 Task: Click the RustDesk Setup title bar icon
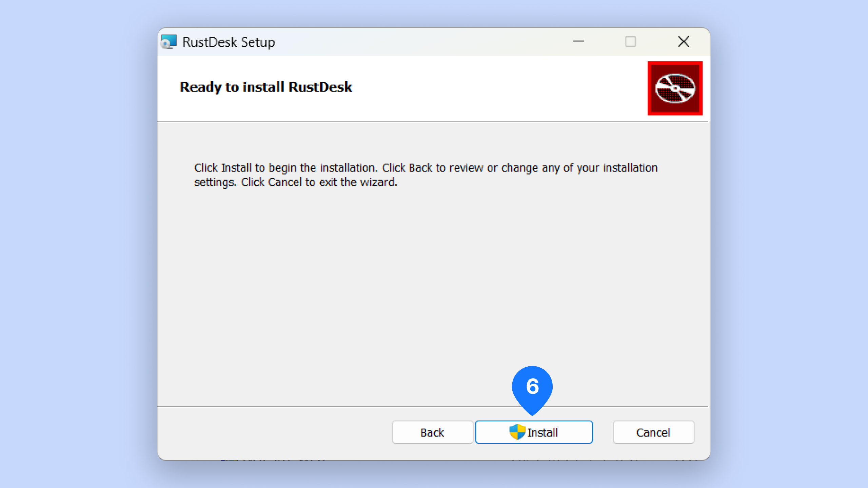169,42
